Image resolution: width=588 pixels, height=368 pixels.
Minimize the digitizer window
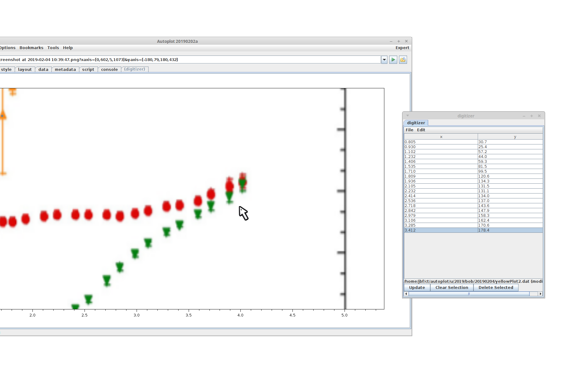[524, 116]
